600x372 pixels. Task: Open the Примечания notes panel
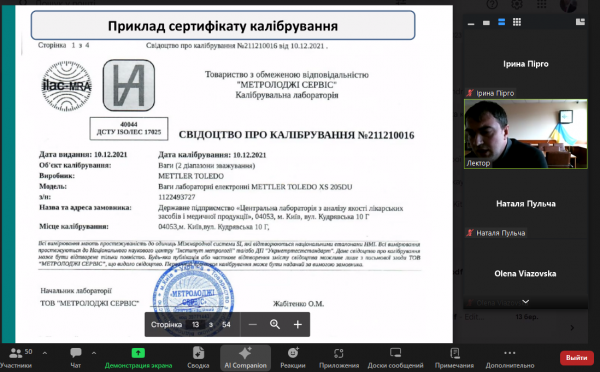454,358
